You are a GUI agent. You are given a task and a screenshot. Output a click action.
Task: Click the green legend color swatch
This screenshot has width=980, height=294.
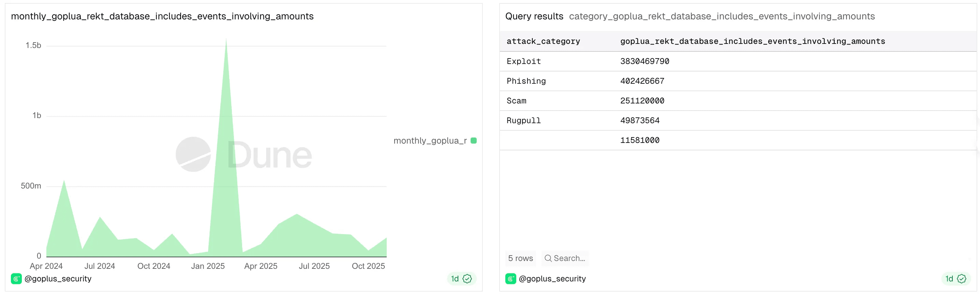click(x=474, y=141)
